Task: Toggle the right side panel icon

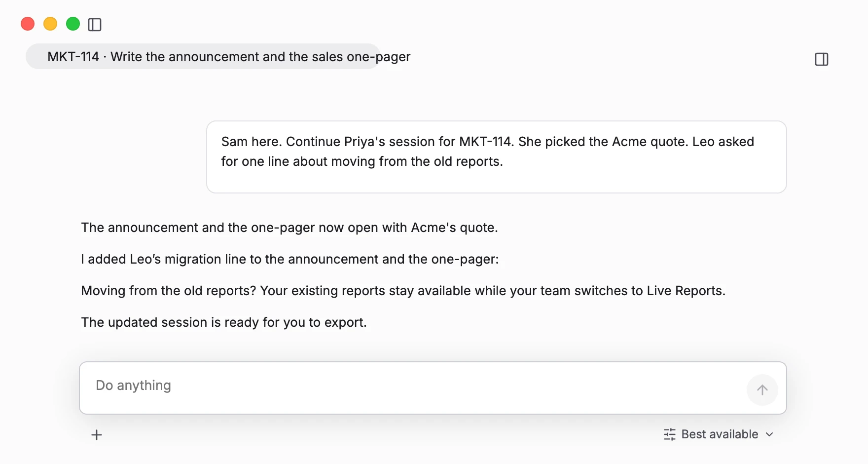Action: coord(822,59)
